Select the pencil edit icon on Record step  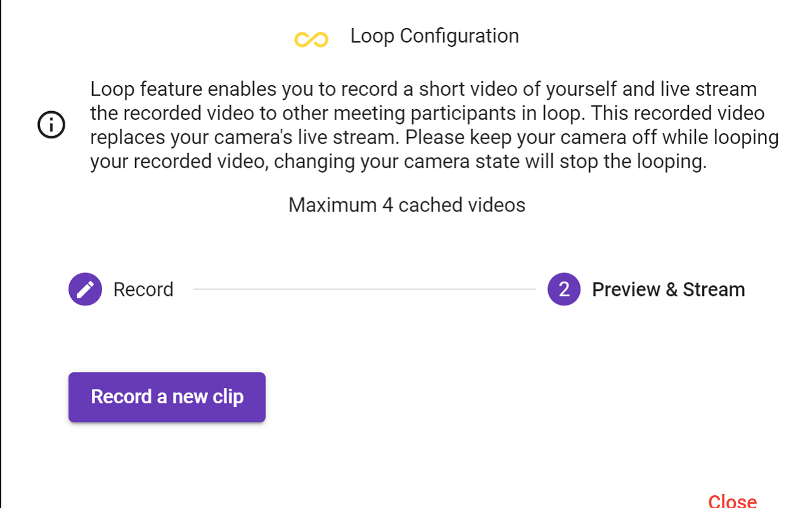[85, 290]
